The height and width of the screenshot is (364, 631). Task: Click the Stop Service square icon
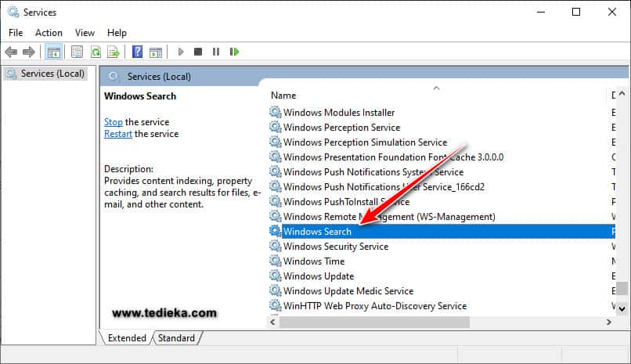click(x=198, y=52)
